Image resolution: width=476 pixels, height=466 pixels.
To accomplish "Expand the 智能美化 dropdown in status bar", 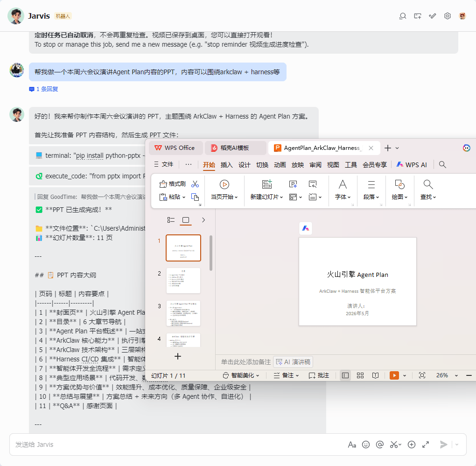I will (x=258, y=376).
